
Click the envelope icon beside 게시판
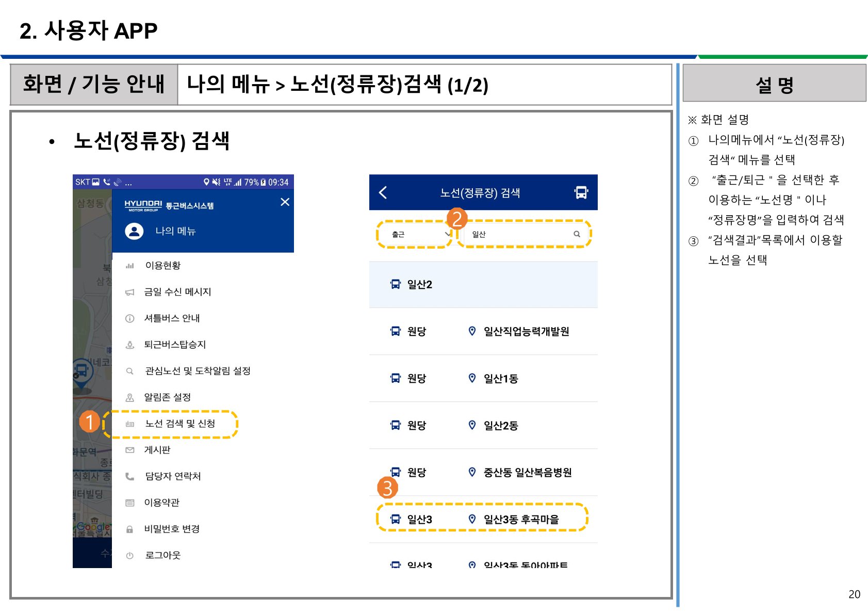tap(130, 450)
